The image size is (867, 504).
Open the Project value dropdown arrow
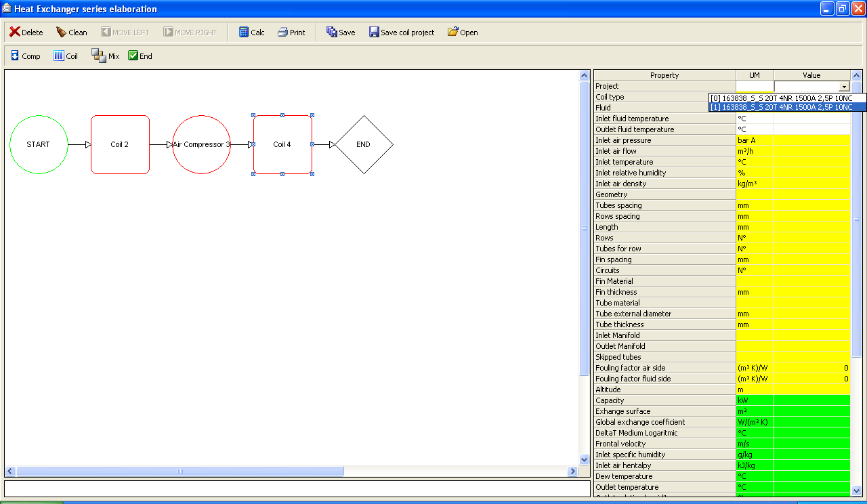844,86
